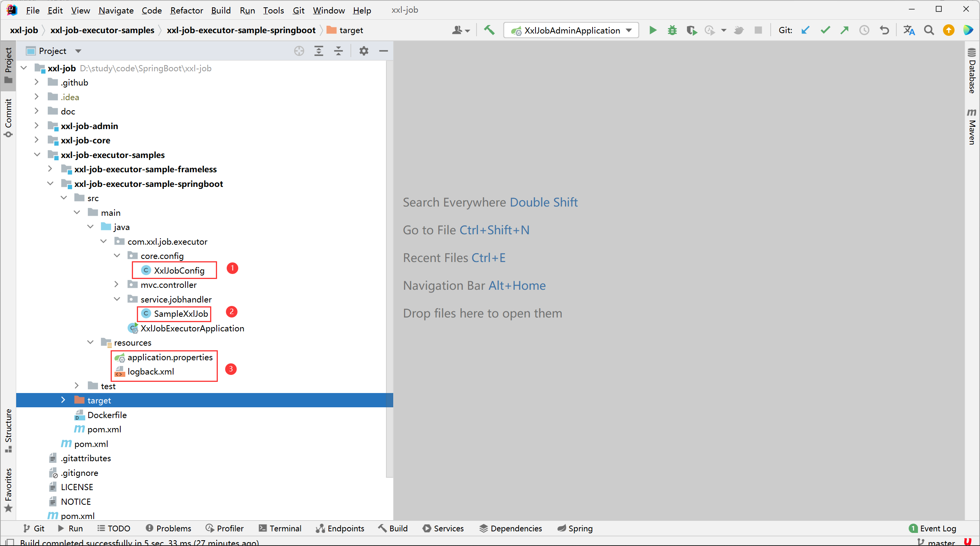The height and width of the screenshot is (546, 980).
Task: Click xxl-job-executor-samples in the navigation breadcrumb
Action: pos(102,30)
